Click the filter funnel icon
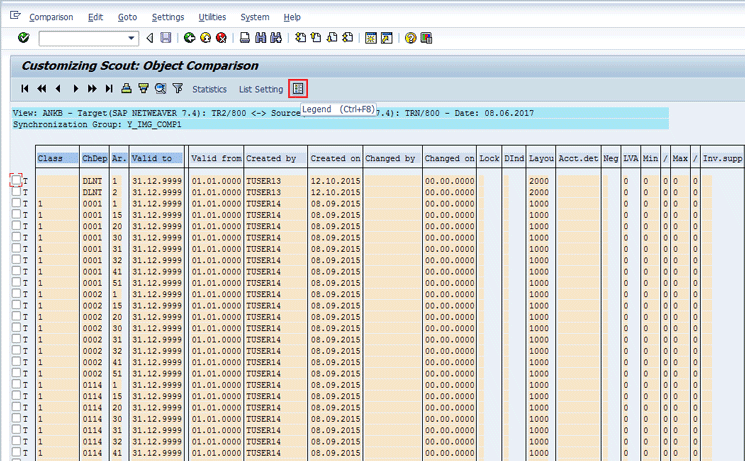This screenshot has width=745, height=461. 177,89
